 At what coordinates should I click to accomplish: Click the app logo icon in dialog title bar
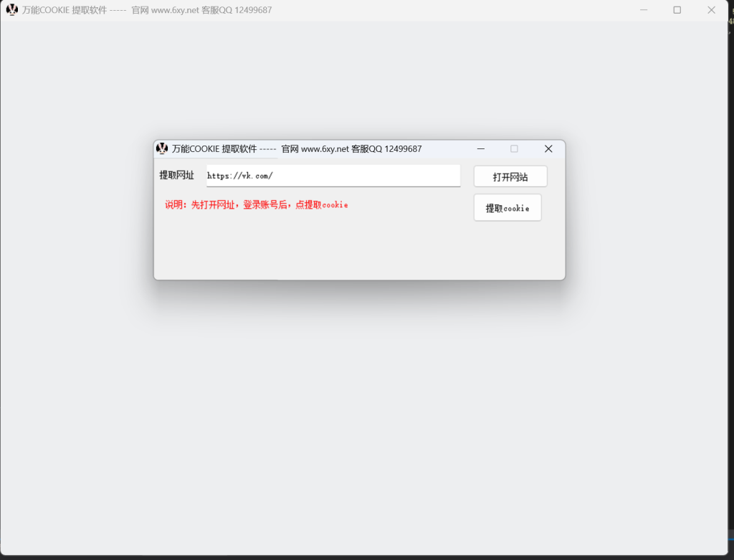tap(162, 148)
